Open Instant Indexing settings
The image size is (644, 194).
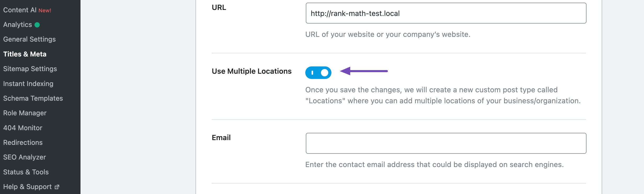[x=28, y=84]
